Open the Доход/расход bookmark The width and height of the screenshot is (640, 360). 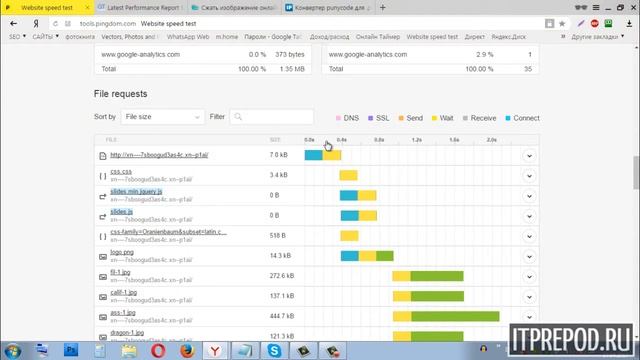click(x=329, y=37)
